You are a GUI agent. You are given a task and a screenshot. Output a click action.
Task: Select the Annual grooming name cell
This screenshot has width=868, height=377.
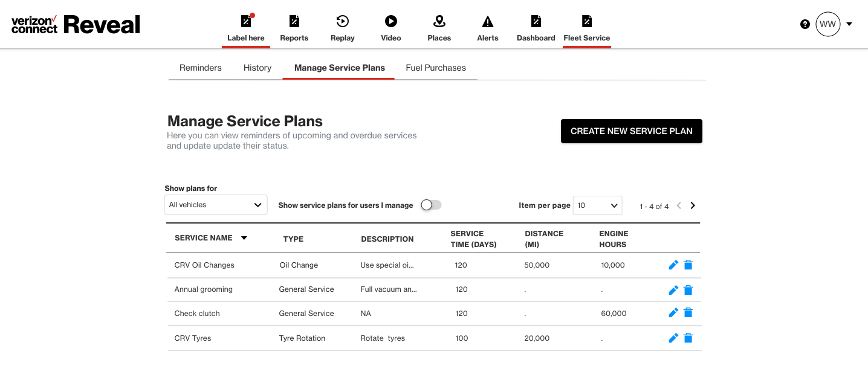[x=204, y=289]
